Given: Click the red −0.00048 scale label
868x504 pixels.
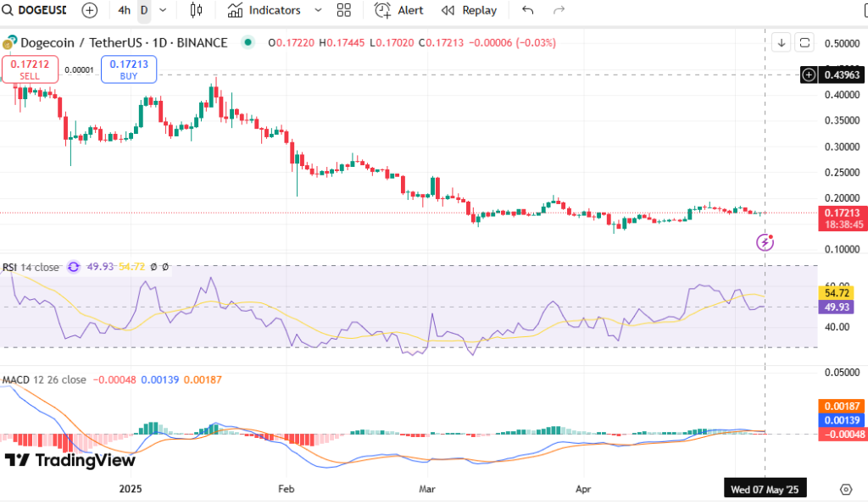Looking at the screenshot, I should coord(842,435).
